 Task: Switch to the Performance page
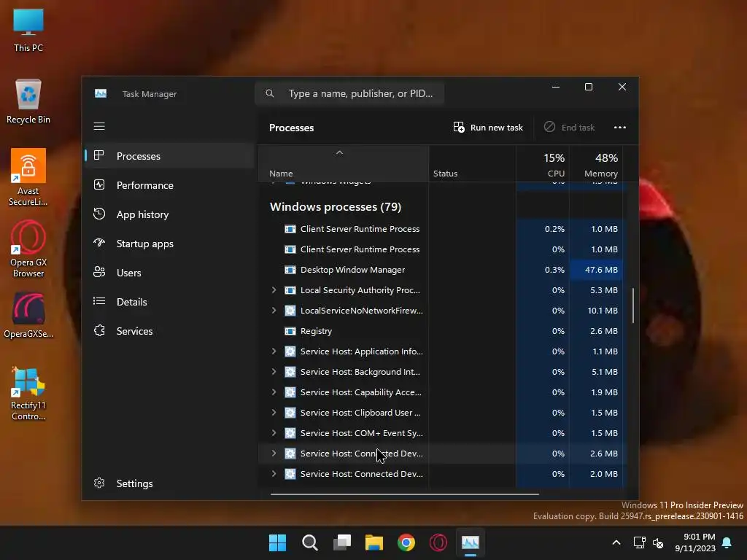(x=169, y=185)
